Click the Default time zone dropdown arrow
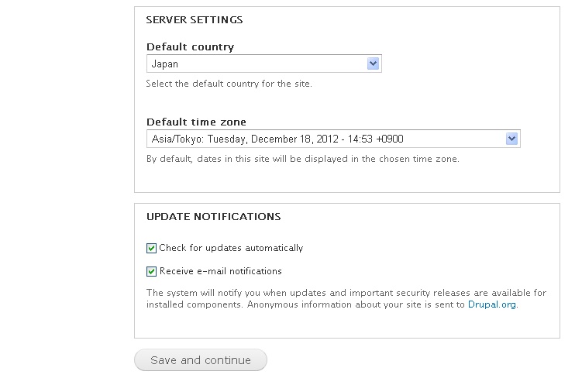582x392 pixels. pos(511,139)
